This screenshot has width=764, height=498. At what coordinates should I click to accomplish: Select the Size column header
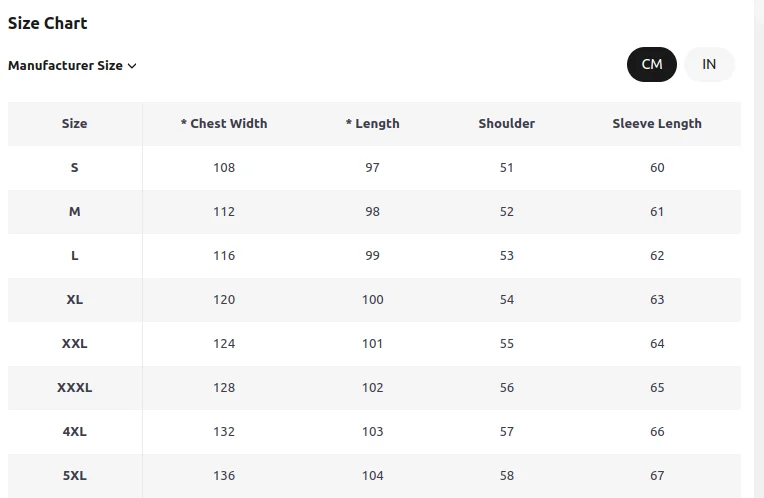(75, 123)
